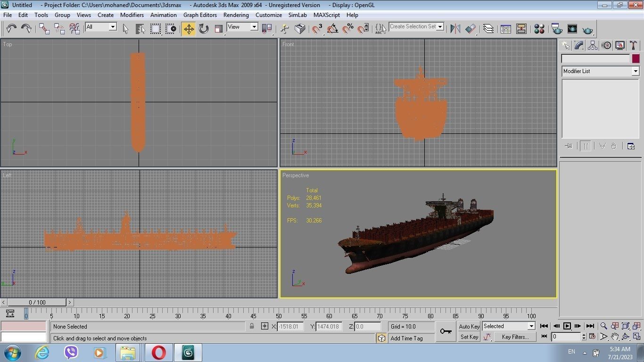Open the File menu
The width and height of the screenshot is (644, 362).
(x=8, y=15)
